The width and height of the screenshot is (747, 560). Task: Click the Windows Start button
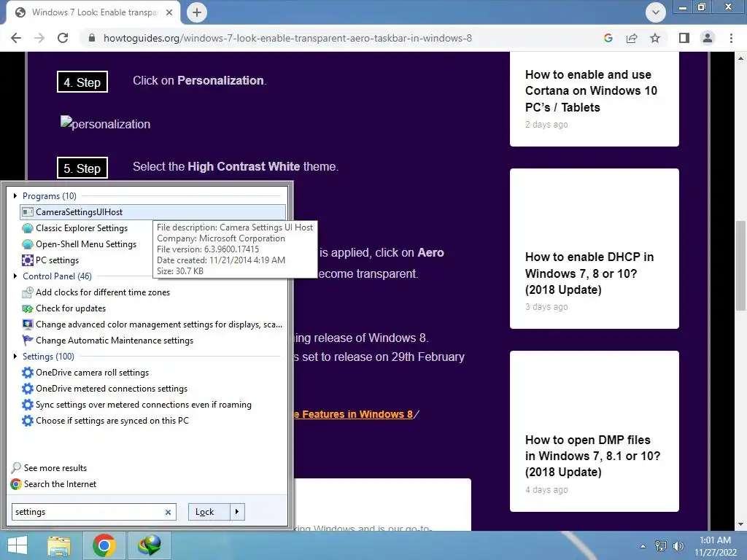tap(18, 545)
